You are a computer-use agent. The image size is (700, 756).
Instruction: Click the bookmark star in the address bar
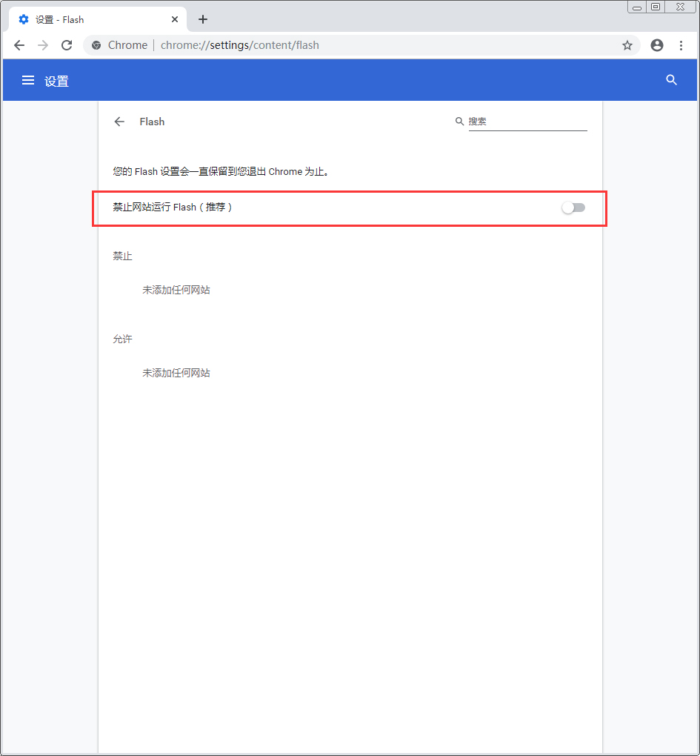(627, 45)
